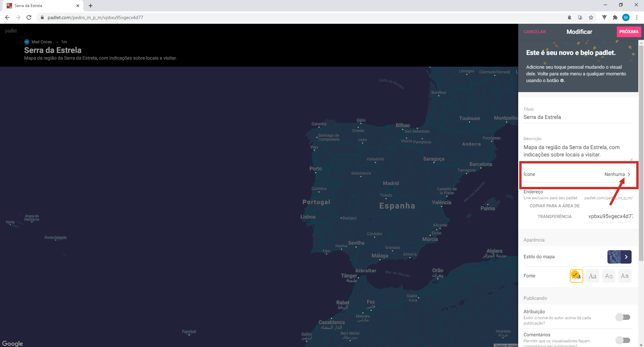
Task: Select the third font option Aa
Action: click(x=608, y=276)
